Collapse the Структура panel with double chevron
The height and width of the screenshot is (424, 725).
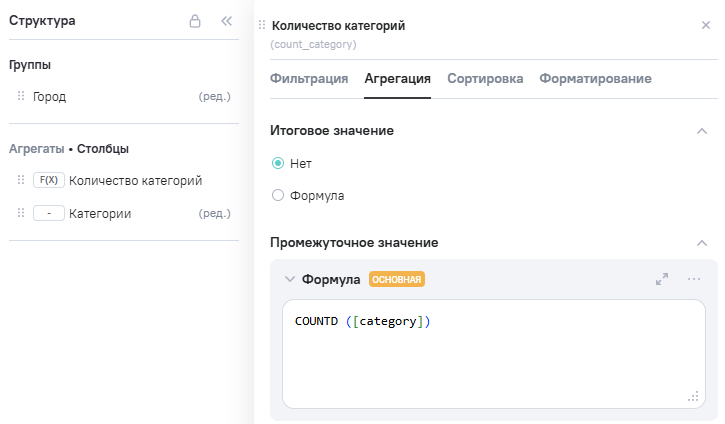tap(226, 21)
